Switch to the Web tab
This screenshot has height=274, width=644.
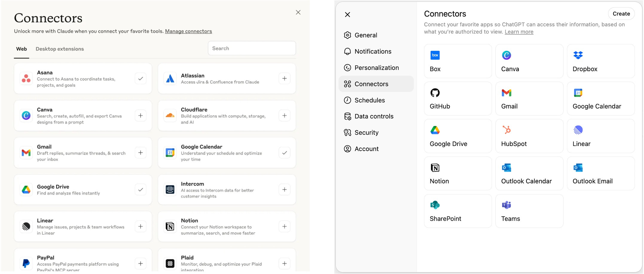coord(22,49)
